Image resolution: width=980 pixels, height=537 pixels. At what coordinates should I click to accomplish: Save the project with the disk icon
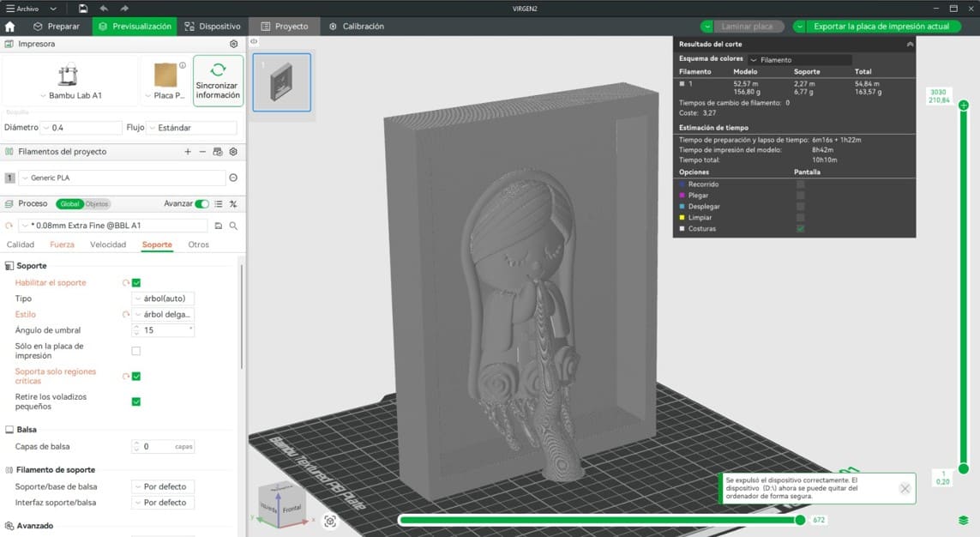[83, 8]
